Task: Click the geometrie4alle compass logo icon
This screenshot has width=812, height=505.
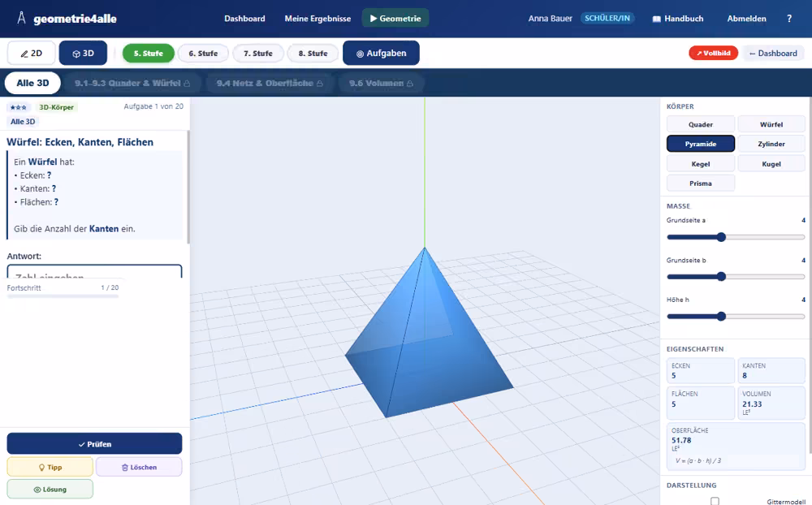Action: 21,18
